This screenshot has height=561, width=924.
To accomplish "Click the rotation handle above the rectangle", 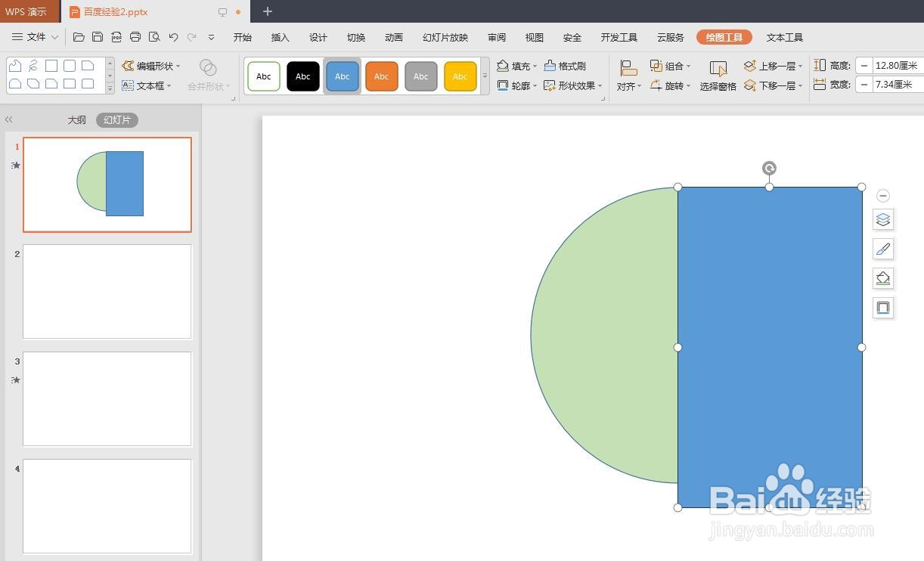I will [769, 168].
